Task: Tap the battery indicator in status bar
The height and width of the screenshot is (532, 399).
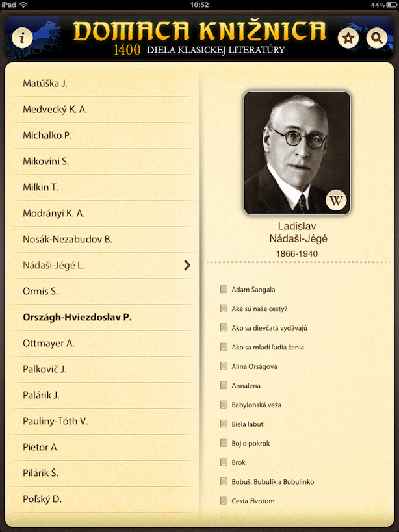Action: [x=391, y=5]
